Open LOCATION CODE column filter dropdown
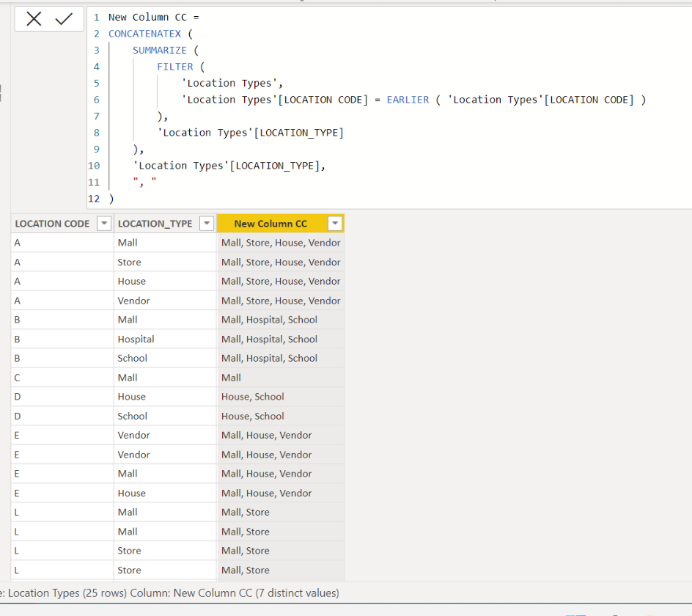The height and width of the screenshot is (616, 692). 103,224
